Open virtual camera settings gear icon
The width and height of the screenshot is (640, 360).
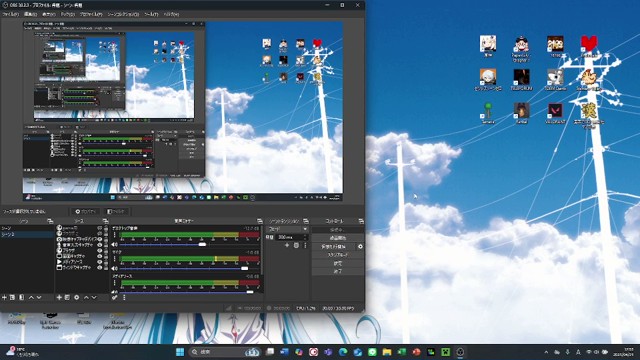coord(360,247)
